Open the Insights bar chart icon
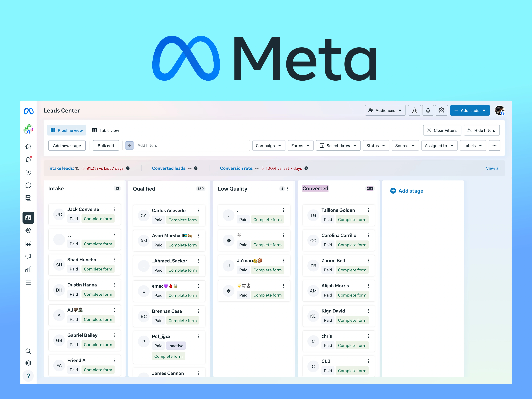The image size is (532, 399). (x=28, y=269)
